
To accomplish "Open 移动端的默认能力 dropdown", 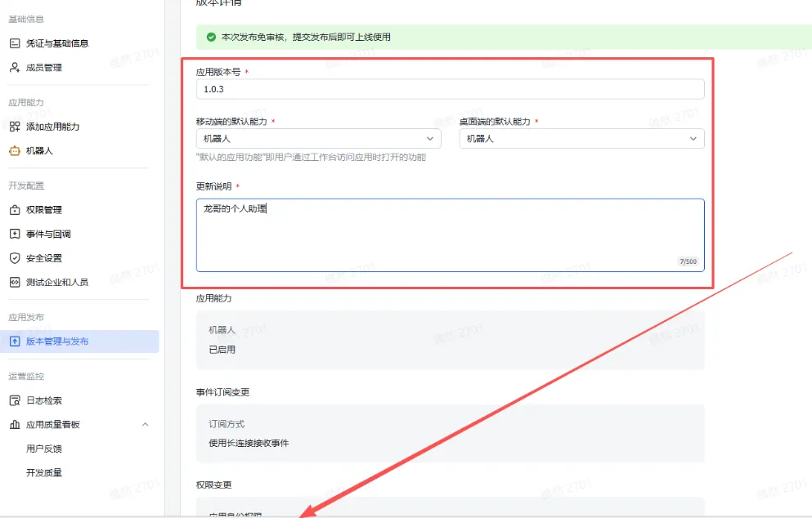I will [x=318, y=139].
